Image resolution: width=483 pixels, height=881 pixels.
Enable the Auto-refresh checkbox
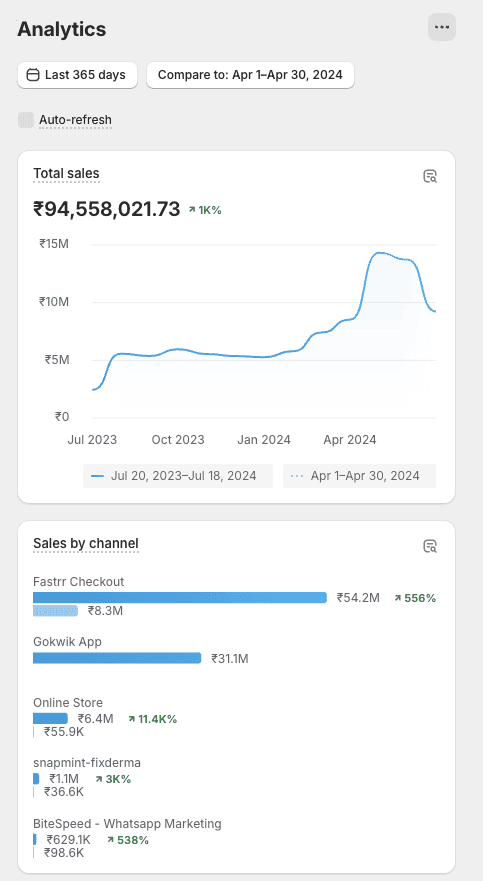point(26,120)
